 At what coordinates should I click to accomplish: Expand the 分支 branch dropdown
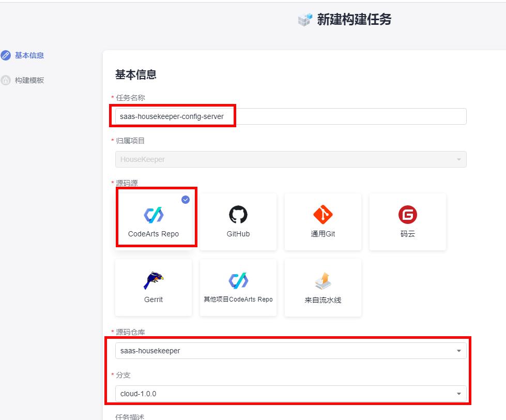[458, 393]
